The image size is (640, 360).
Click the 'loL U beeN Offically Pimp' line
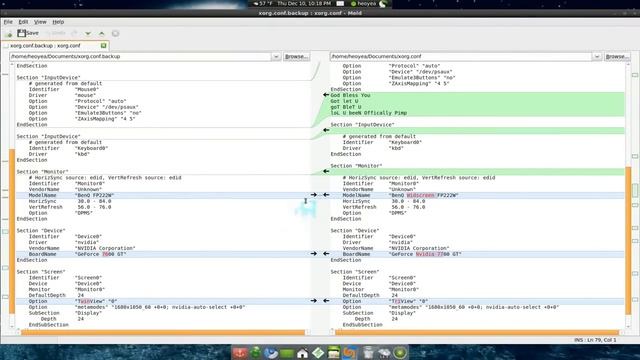[x=369, y=113]
